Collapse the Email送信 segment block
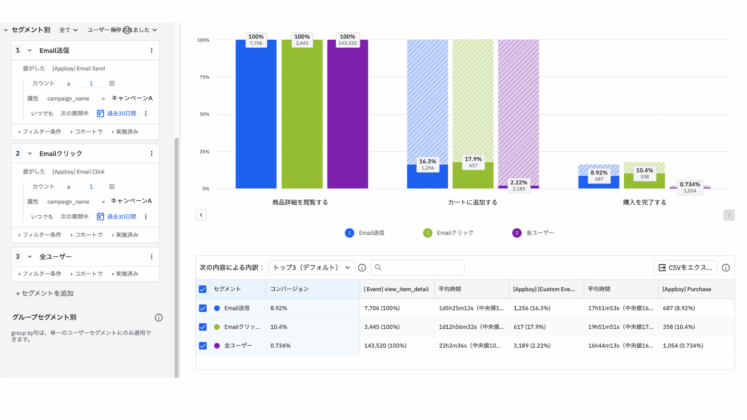747x420 pixels. pos(29,50)
